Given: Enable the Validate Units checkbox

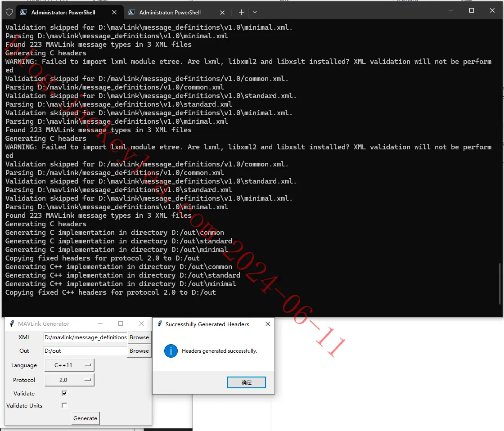Looking at the screenshot, I should 64,405.
